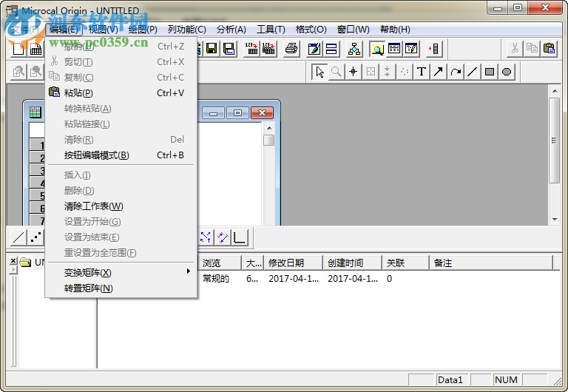Select the Data Reader tool
The image size is (568, 392).
(x=371, y=72)
